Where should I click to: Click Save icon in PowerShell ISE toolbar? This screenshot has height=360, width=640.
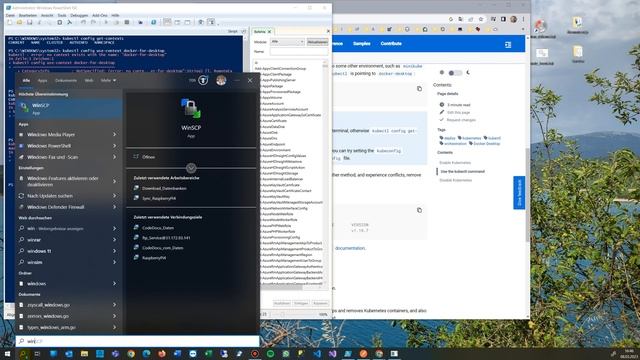[29, 22]
